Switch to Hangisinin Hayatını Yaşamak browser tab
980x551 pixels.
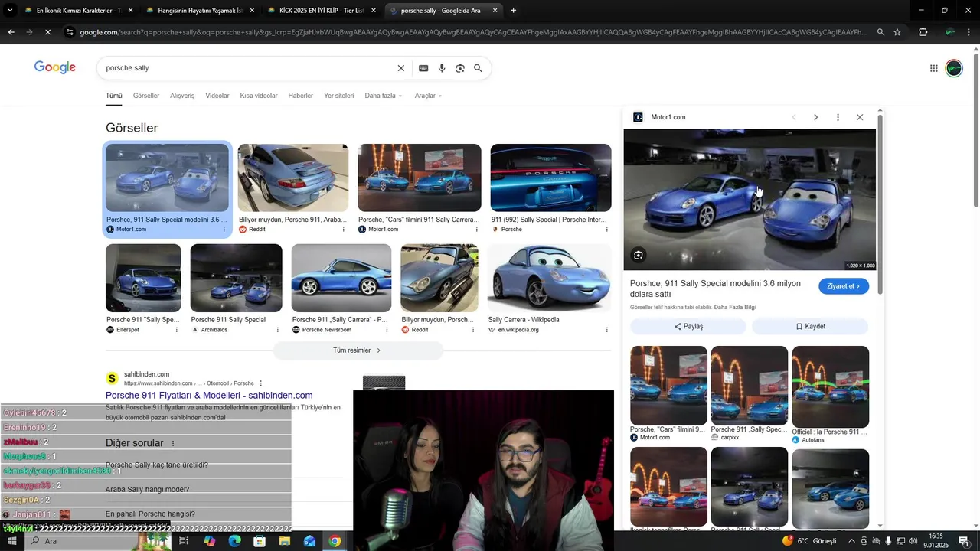tap(199, 11)
